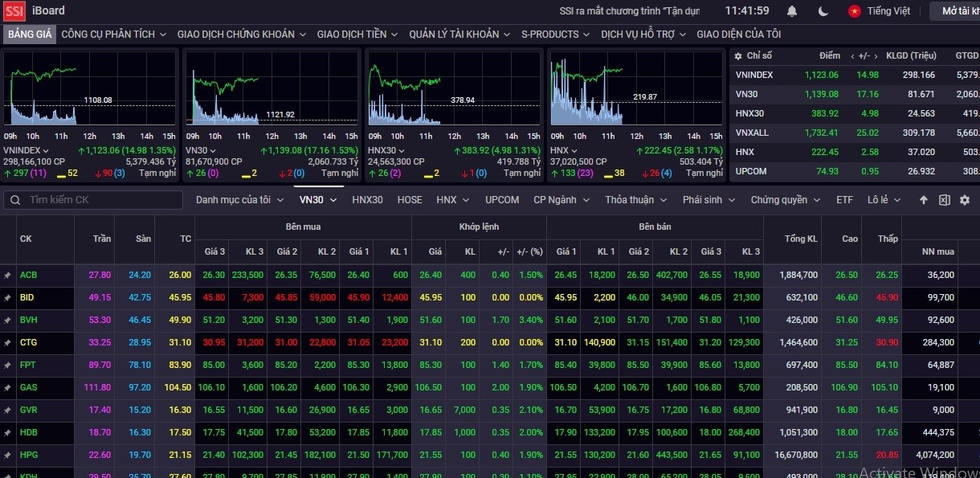Pin the ACB stock row
The image size is (980, 478).
coord(8,275)
